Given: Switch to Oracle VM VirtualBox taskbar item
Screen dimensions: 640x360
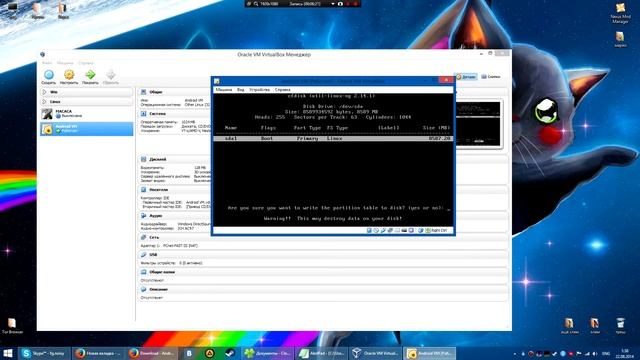Looking at the screenshot, I should 375,353.
